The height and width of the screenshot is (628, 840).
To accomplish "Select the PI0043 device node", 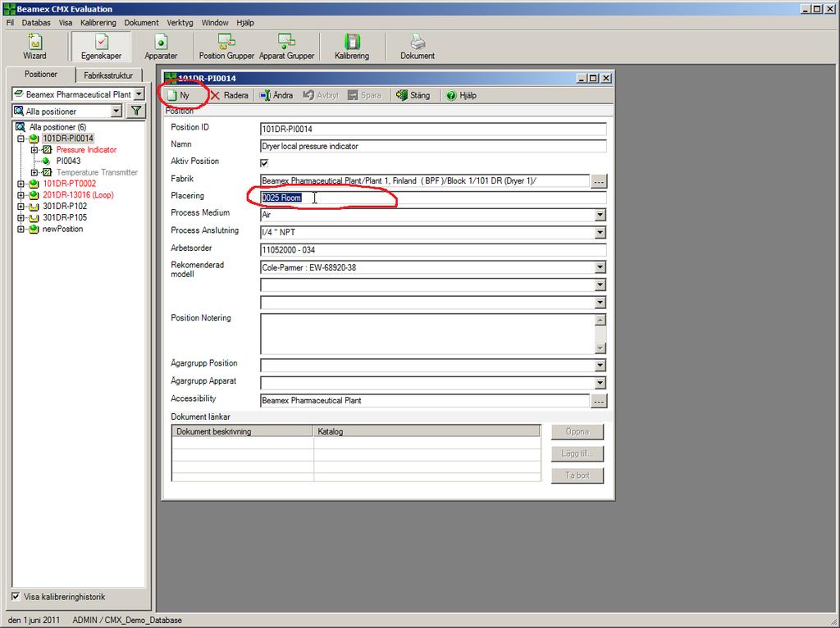I will 69,161.
